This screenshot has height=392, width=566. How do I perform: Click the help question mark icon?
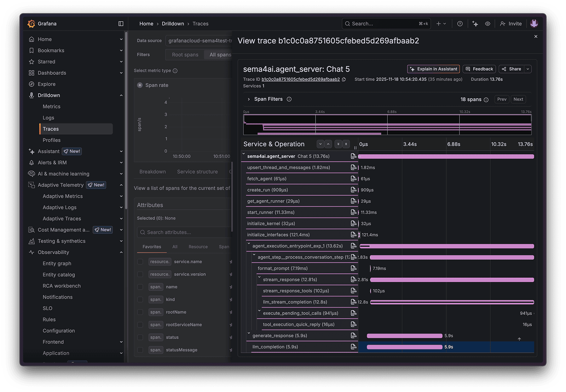(460, 24)
